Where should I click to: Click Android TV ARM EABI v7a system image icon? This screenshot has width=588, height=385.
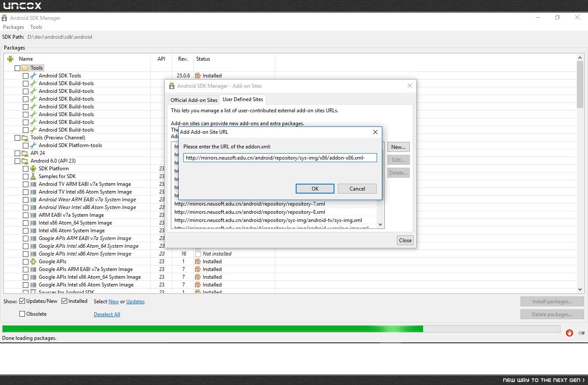[33, 184]
